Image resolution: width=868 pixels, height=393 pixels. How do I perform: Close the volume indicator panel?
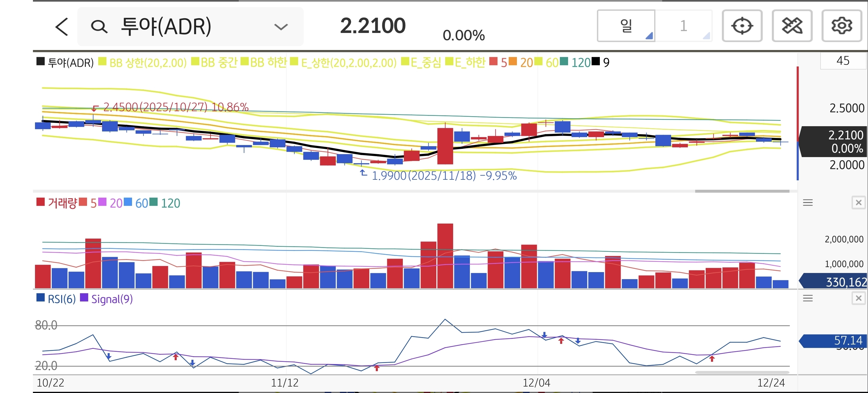click(858, 203)
